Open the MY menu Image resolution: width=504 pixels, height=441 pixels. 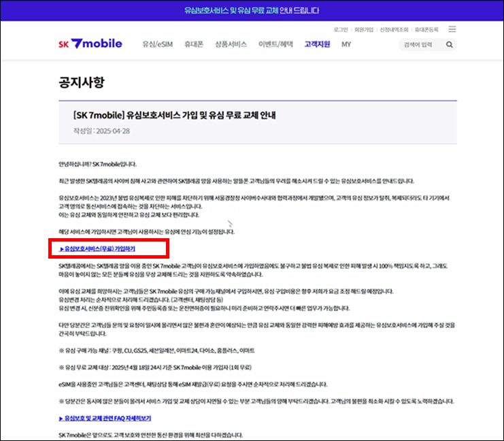coord(346,44)
